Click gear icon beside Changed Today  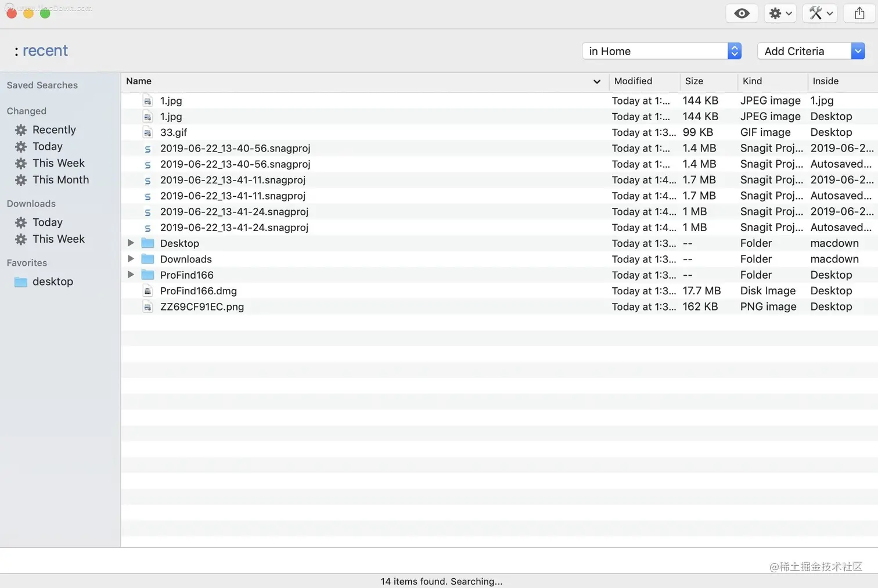tap(21, 147)
